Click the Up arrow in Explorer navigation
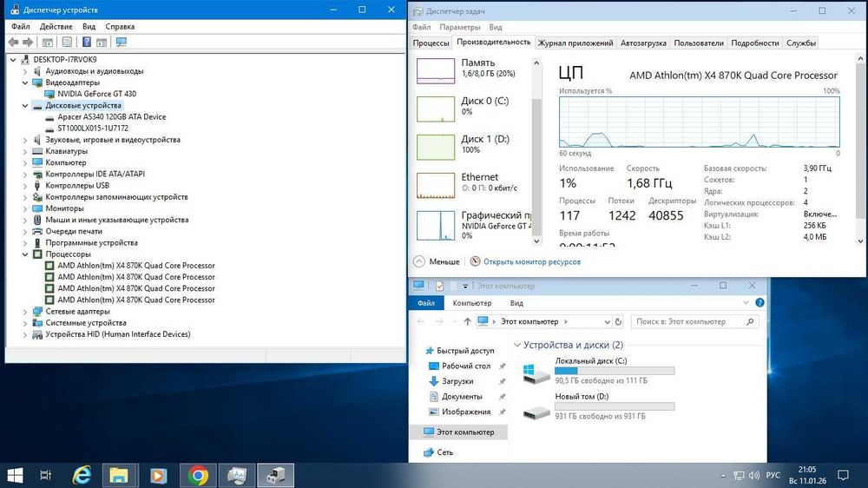The width and height of the screenshot is (868, 488). (467, 321)
